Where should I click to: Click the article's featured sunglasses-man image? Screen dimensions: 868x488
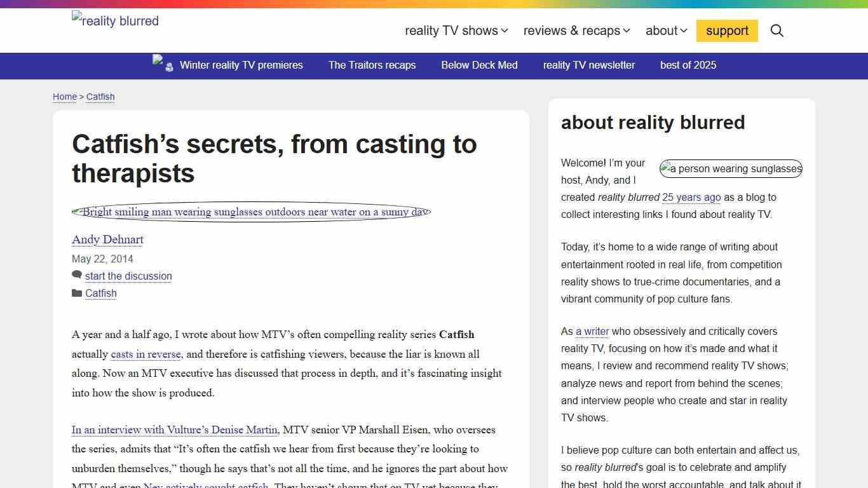coord(251,212)
